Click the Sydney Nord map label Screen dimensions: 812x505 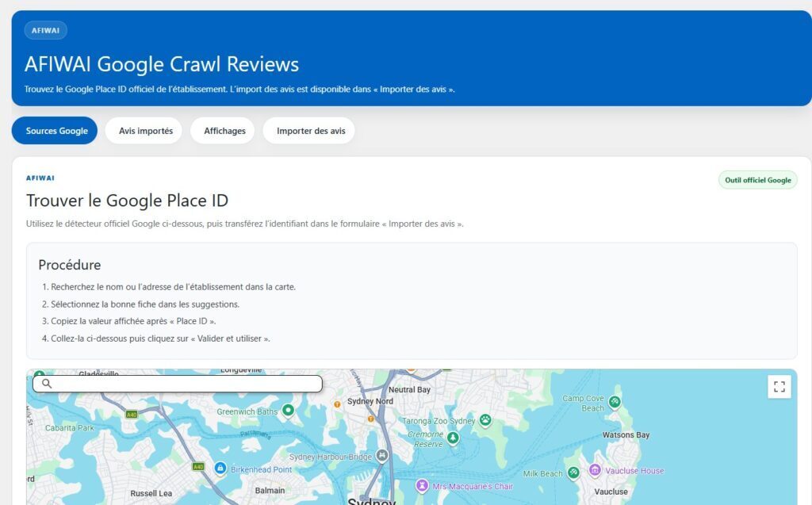tap(370, 401)
